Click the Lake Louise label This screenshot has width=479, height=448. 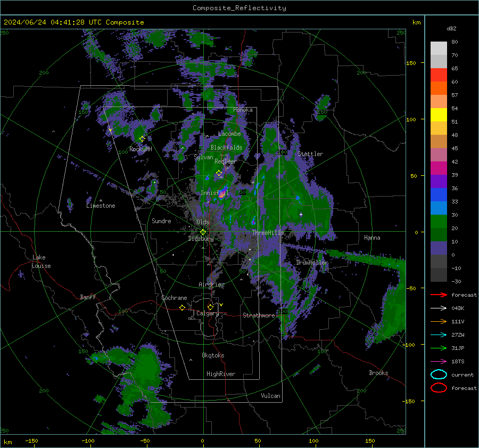pos(41,262)
